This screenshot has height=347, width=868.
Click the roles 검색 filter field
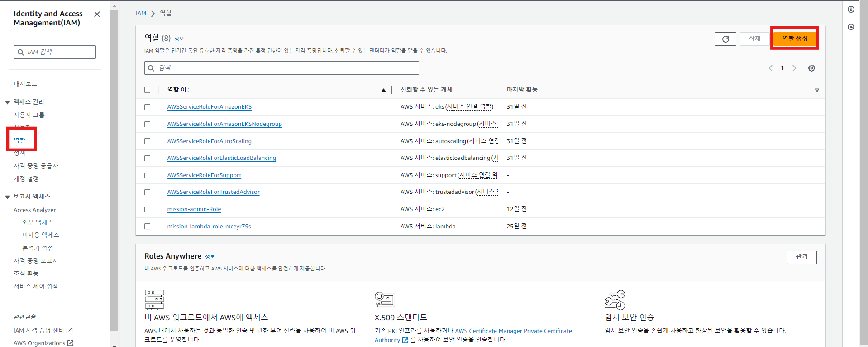[x=281, y=68]
